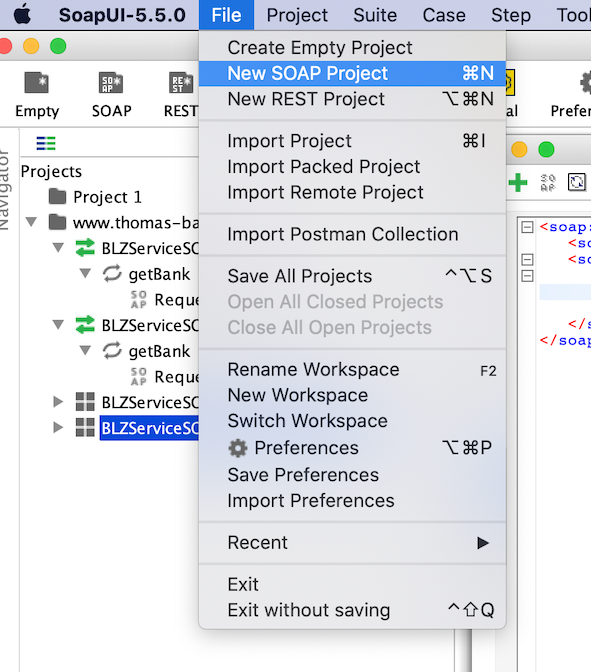This screenshot has width=591, height=672.
Task: Click the green plus icon in request editor
Action: (518, 183)
